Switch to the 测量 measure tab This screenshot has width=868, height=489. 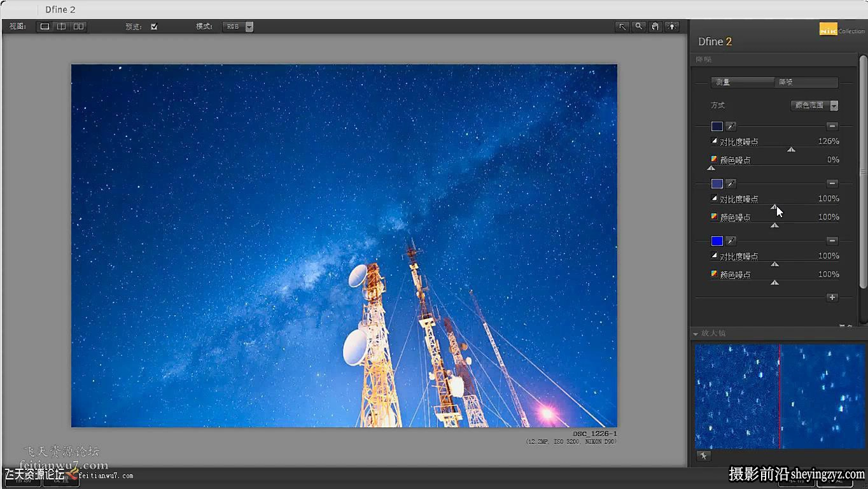point(742,82)
